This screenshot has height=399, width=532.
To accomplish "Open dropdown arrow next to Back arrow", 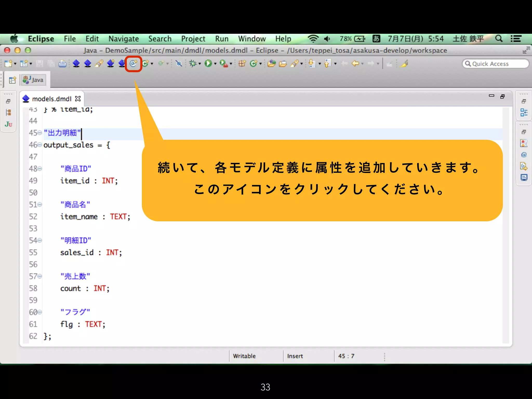I will tap(362, 64).
